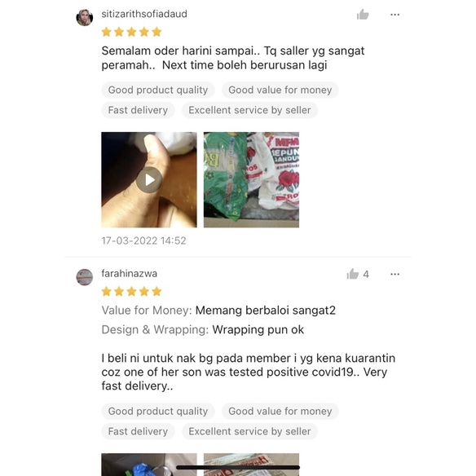Open more options for sitizarithsofiadaud's review
476x476 pixels.
[x=394, y=15]
